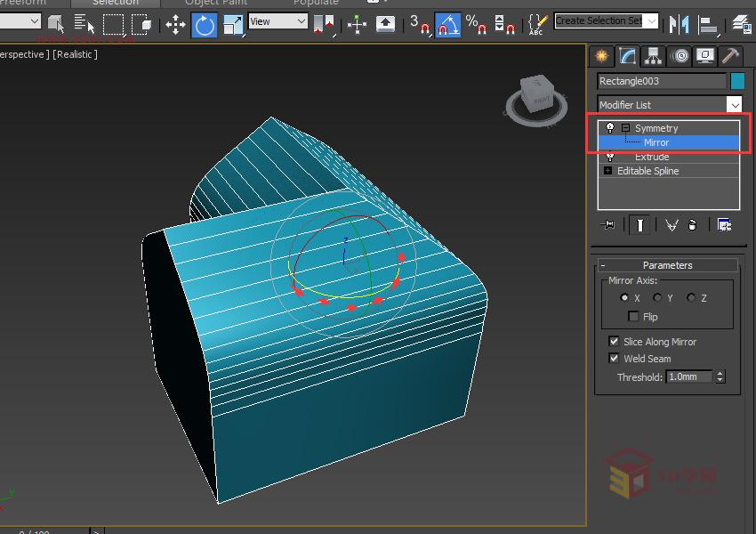The height and width of the screenshot is (534, 756).
Task: Click the Realistic viewport shading label
Action: tap(76, 54)
